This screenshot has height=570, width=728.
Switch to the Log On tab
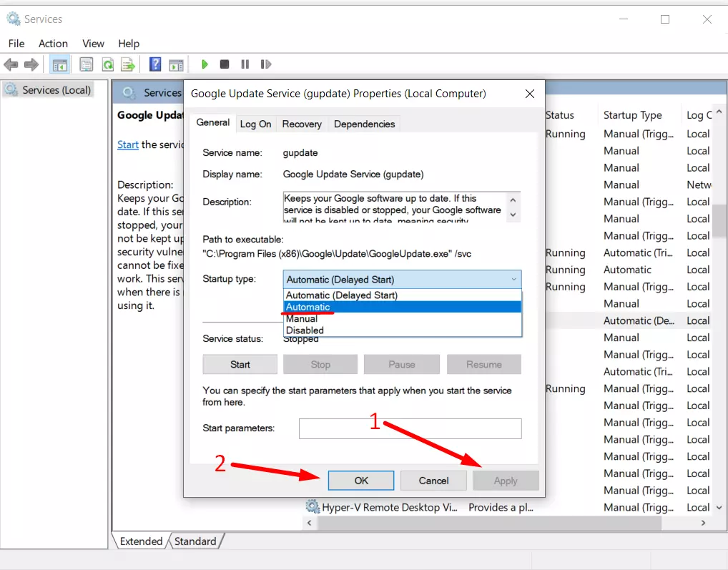(255, 124)
